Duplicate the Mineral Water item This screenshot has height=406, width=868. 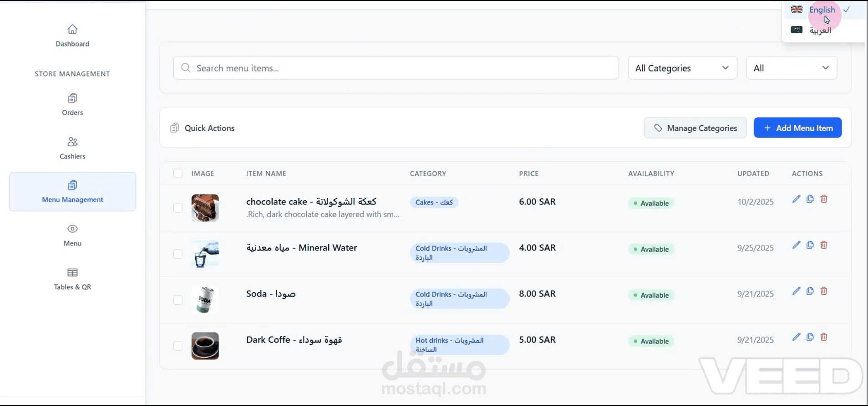click(x=810, y=245)
